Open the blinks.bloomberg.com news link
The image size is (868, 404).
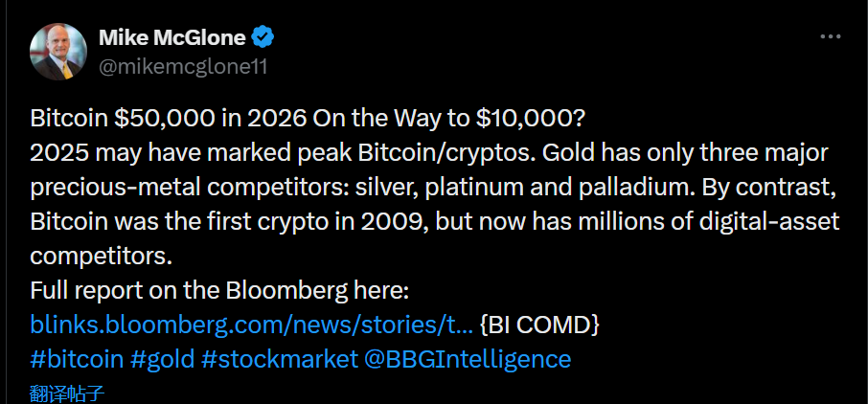pos(252,325)
